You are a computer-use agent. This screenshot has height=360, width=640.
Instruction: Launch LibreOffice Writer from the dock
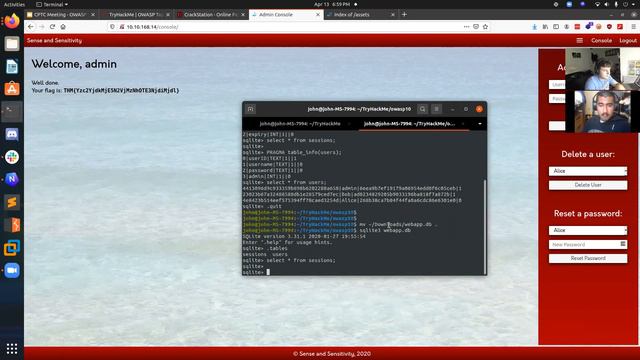(x=12, y=66)
